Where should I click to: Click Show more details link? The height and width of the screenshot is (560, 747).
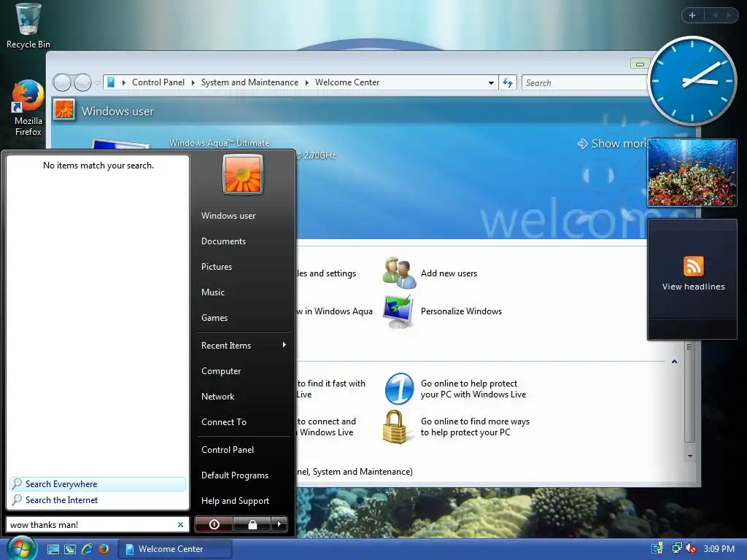(614, 144)
